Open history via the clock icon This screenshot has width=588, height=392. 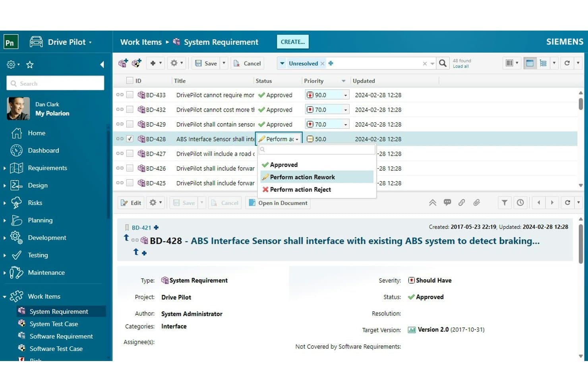click(x=520, y=203)
